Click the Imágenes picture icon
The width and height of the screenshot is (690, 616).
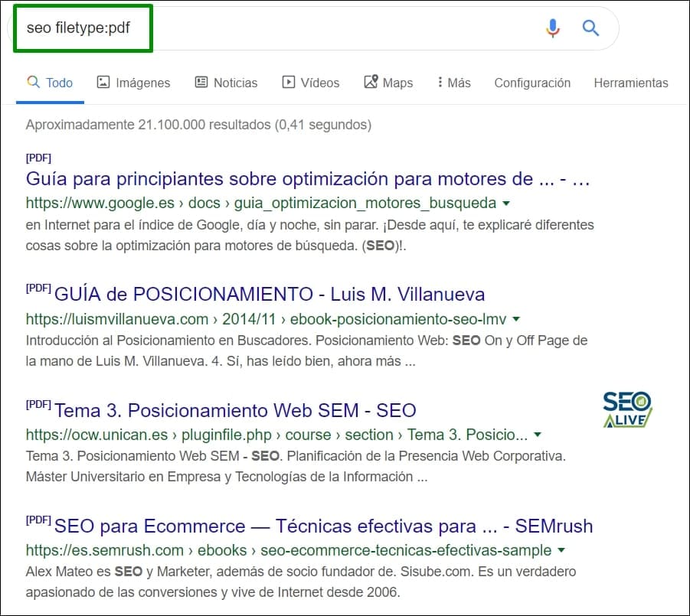[x=103, y=82]
